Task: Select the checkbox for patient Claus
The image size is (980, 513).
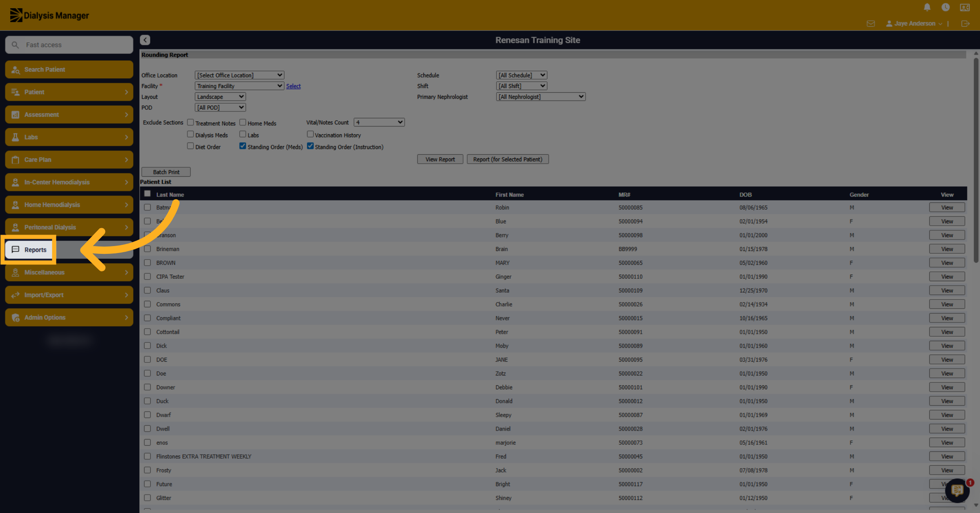Action: 147,291
